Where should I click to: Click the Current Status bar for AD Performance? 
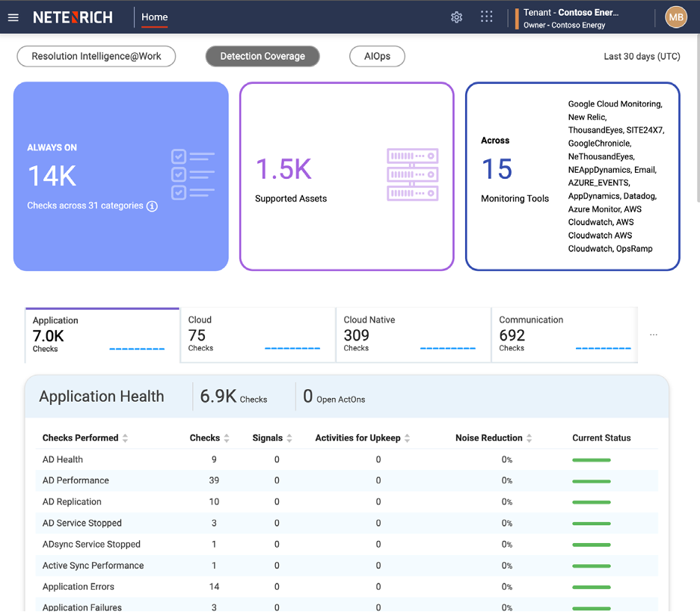(591, 481)
